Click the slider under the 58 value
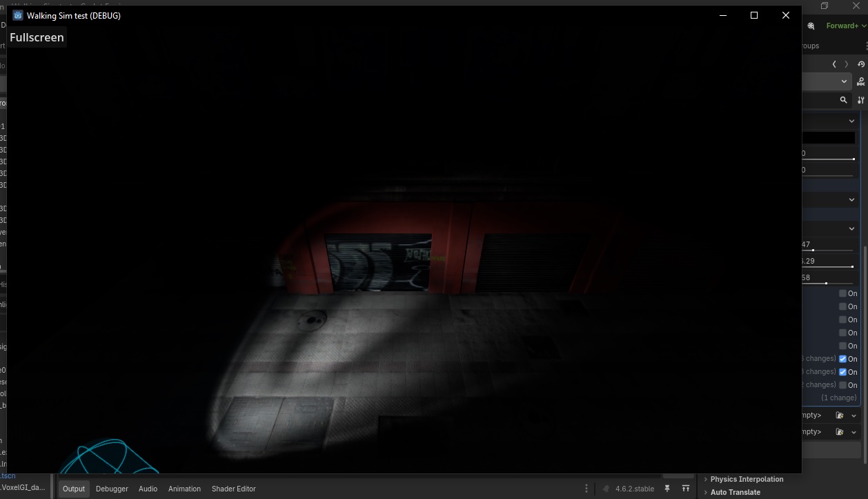The width and height of the screenshot is (868, 499). point(828,283)
